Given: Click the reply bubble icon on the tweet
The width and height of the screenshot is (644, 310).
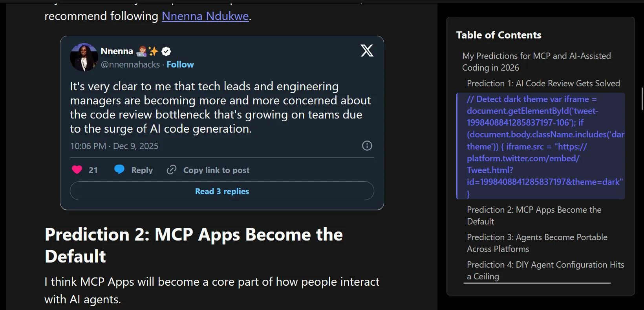Looking at the screenshot, I should (x=119, y=170).
